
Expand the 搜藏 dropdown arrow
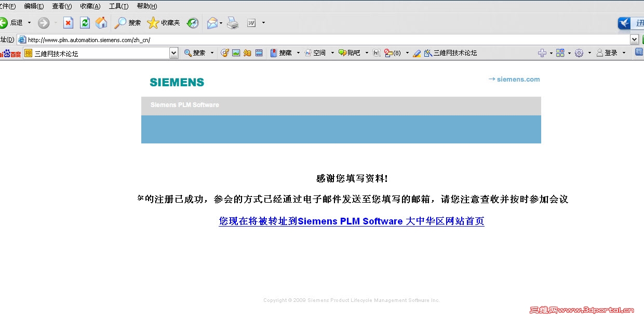pos(298,53)
